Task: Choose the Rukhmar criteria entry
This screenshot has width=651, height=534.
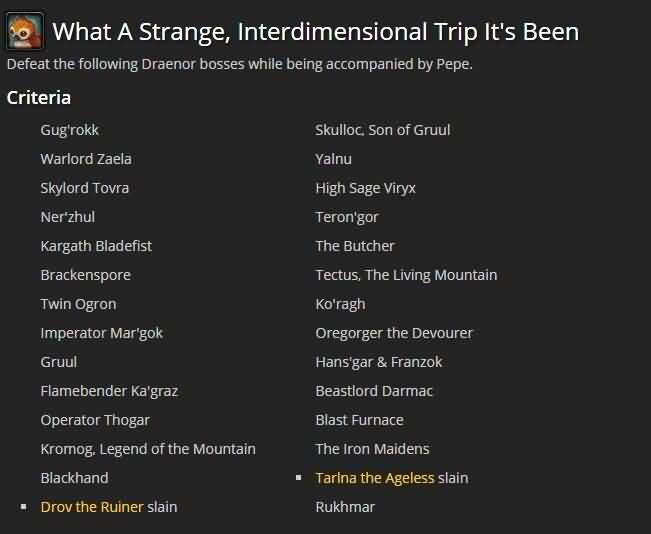Action: pos(345,507)
